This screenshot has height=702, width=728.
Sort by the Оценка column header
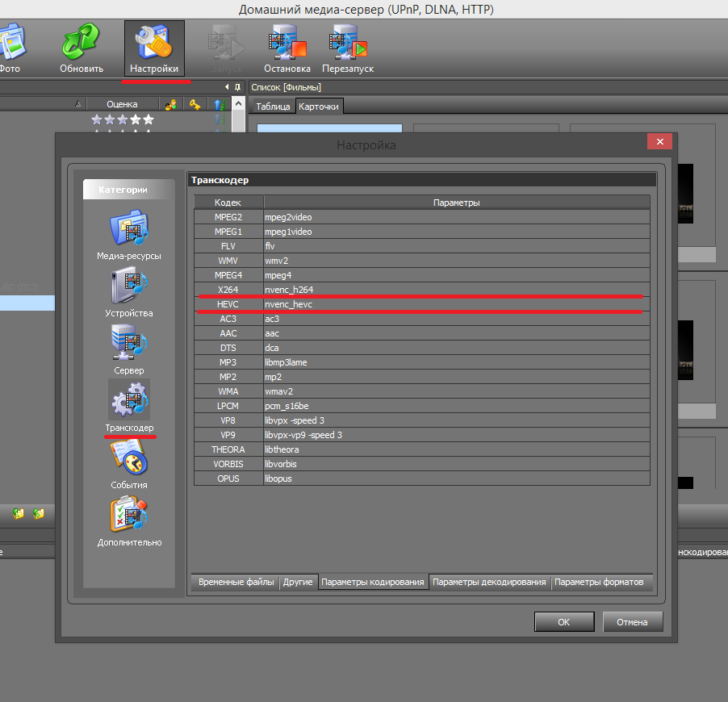tap(122, 104)
